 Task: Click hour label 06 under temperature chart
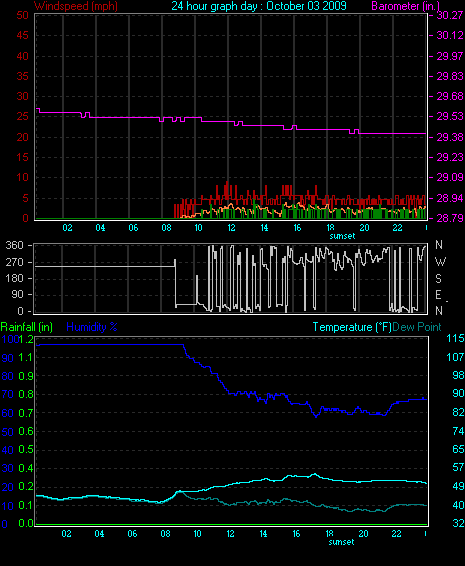coord(132,534)
